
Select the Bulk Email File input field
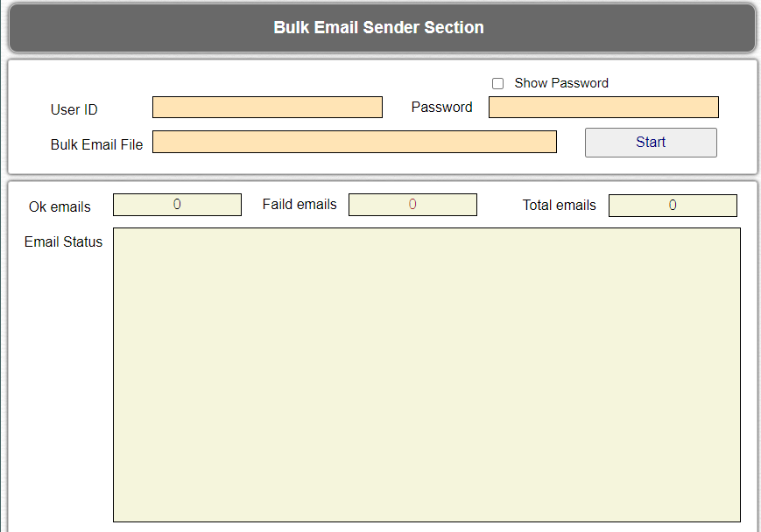point(355,142)
